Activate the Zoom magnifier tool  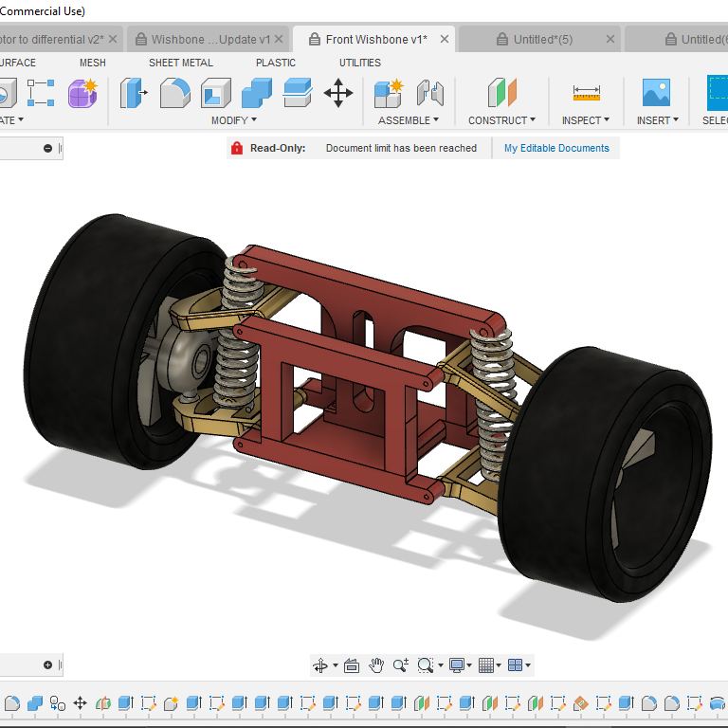pos(401,665)
